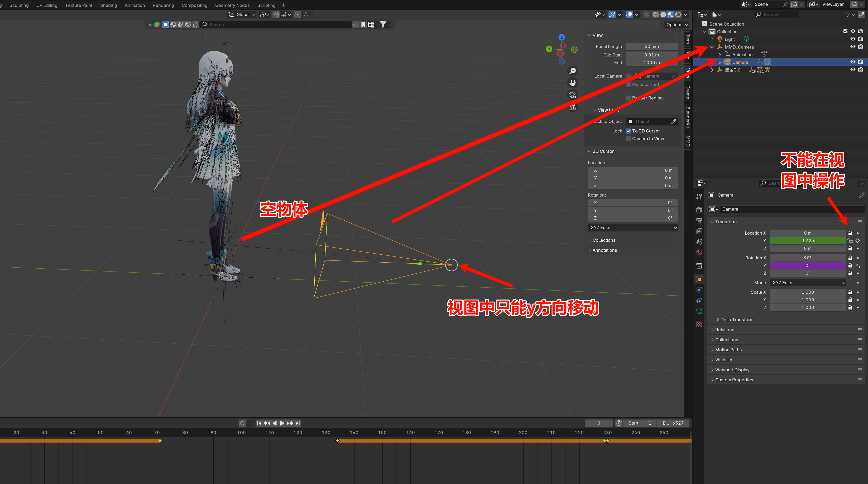This screenshot has height=484, width=868.
Task: Toggle the camera view gizmo
Action: coord(573,95)
